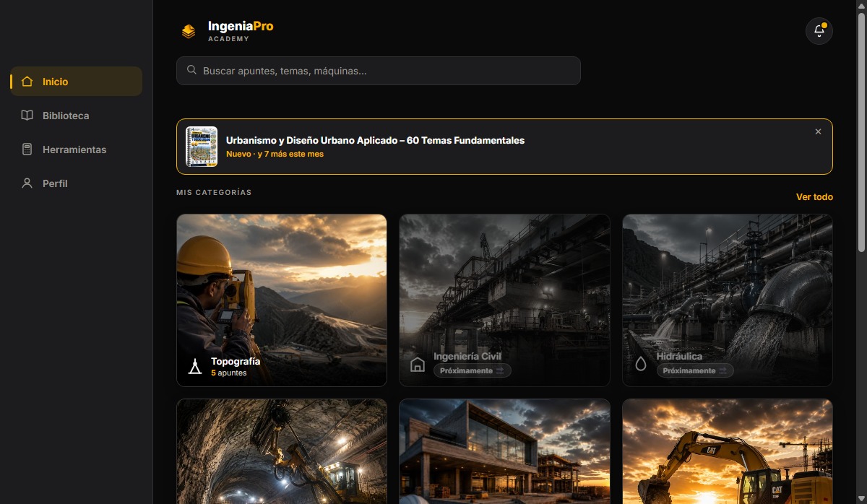Click the person Perfil icon

(x=27, y=183)
